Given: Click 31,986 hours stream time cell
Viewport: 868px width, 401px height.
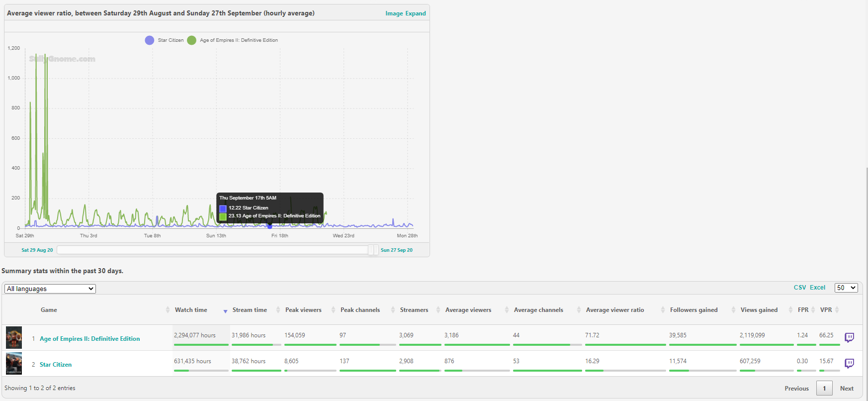Looking at the screenshot, I should coord(249,335).
